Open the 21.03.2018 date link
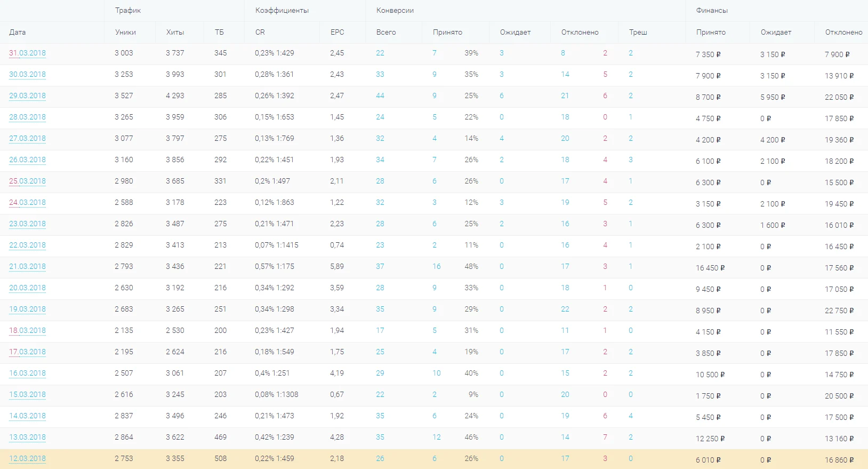 27,267
